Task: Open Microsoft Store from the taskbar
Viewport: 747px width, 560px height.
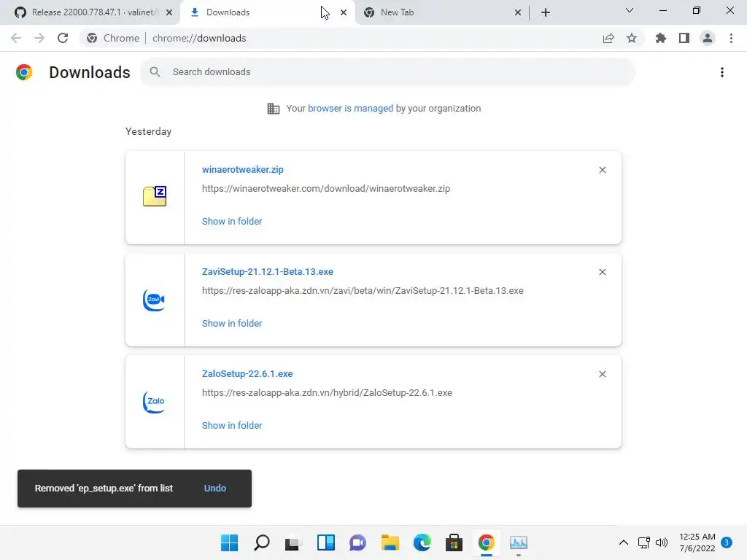Action: (454, 542)
